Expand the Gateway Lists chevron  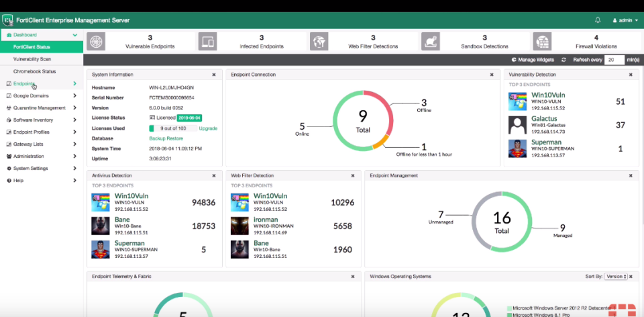[x=74, y=144]
